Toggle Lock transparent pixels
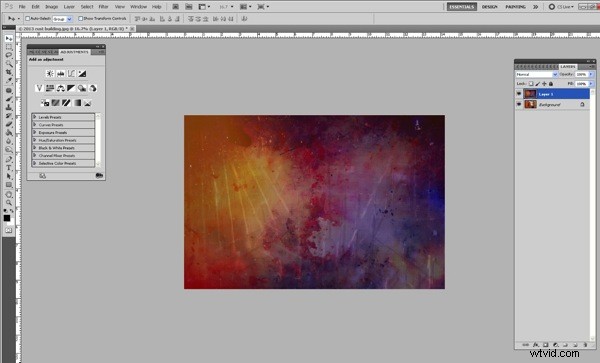 point(531,84)
